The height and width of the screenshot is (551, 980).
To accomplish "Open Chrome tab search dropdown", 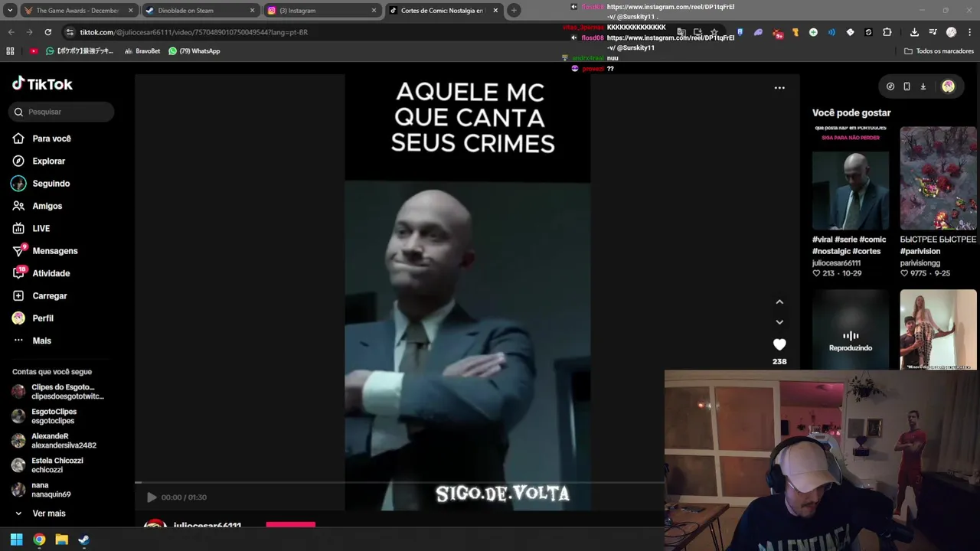I will pos(10,11).
